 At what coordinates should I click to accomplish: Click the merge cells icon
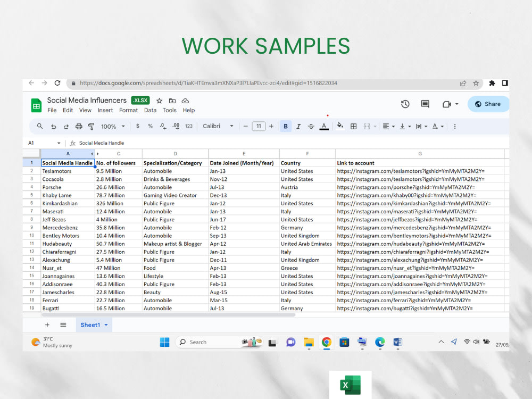pos(367,126)
